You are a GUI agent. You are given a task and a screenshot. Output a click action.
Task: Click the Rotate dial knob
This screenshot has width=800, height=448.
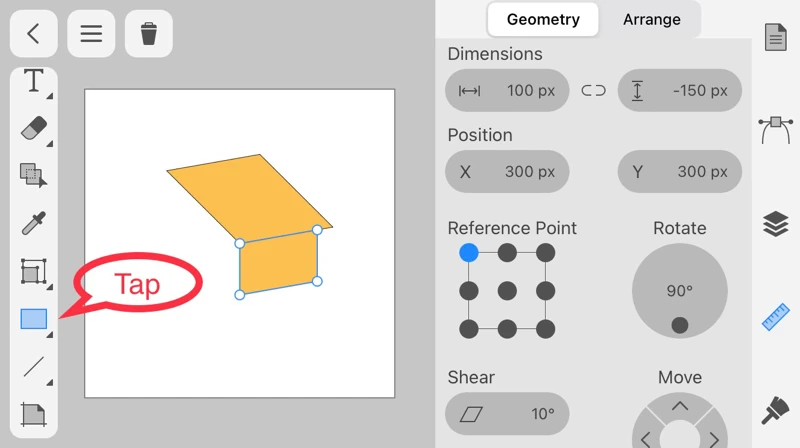[680, 325]
